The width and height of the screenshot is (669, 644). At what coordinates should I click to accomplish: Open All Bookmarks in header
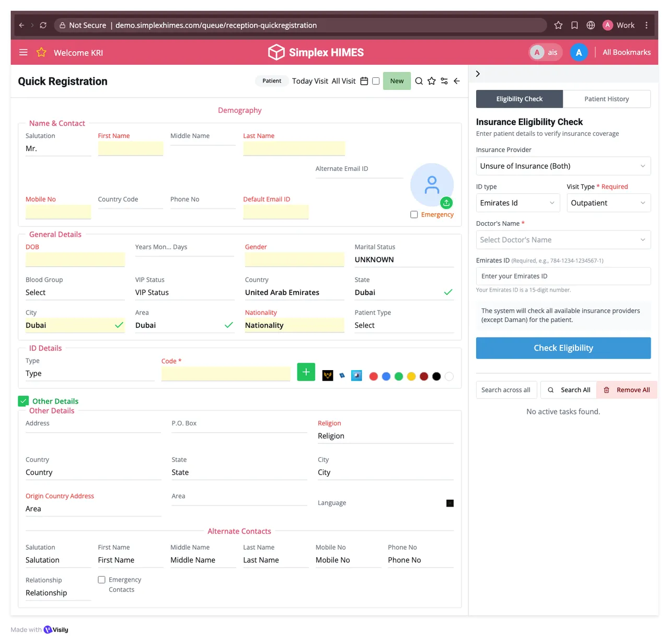tap(627, 52)
